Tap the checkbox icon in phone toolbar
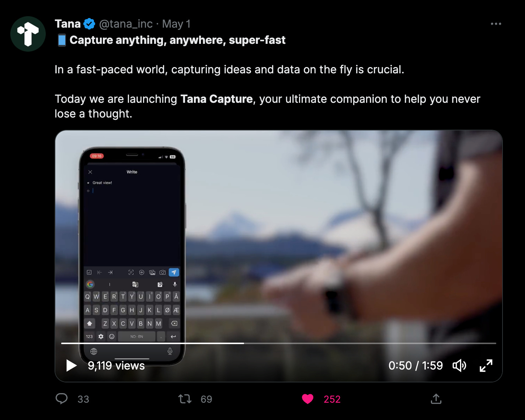Image resolution: width=525 pixels, height=420 pixels. click(x=89, y=272)
